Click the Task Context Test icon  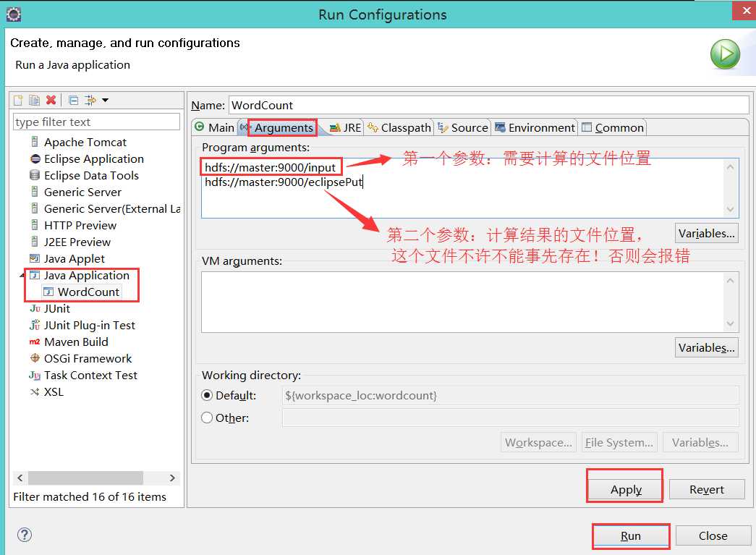[x=35, y=375]
